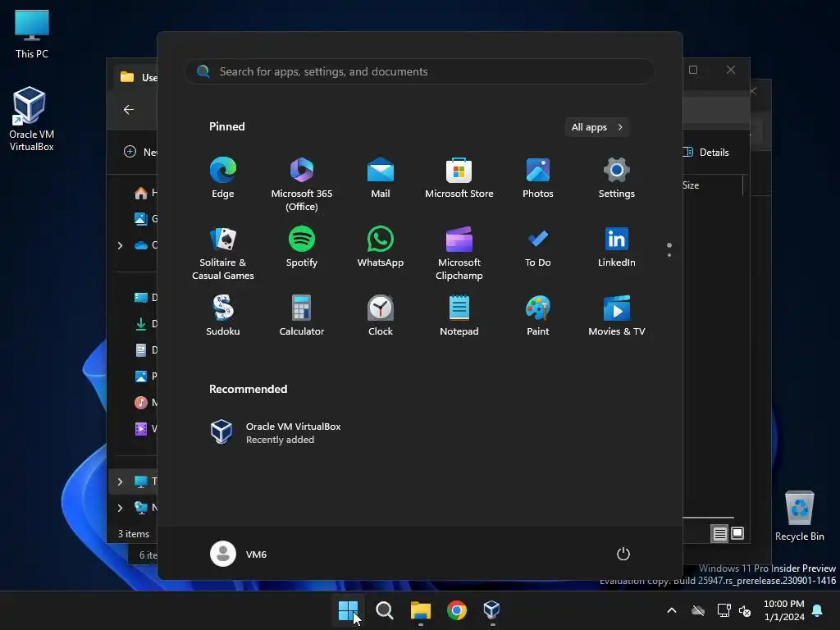
Task: Expand the This PC node in Explorer sidebar
Action: [120, 482]
